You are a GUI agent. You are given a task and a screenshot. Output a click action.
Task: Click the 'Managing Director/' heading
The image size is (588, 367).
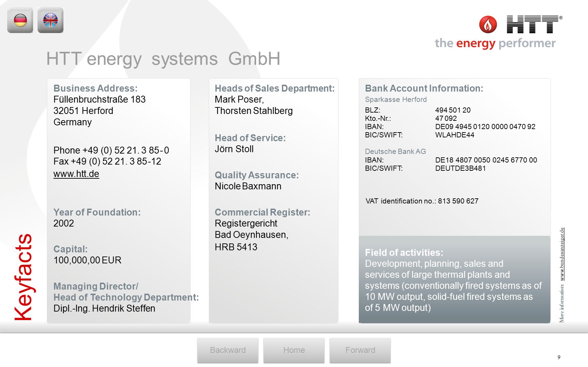(x=96, y=286)
